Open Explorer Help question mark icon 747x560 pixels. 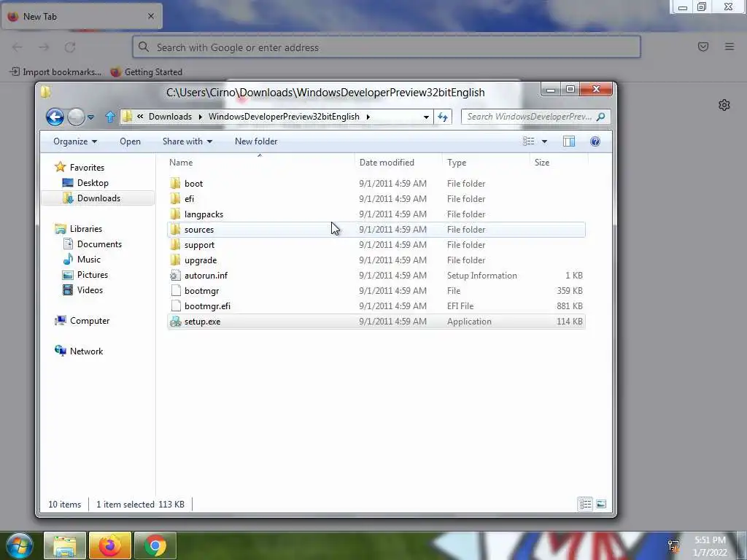pos(595,141)
